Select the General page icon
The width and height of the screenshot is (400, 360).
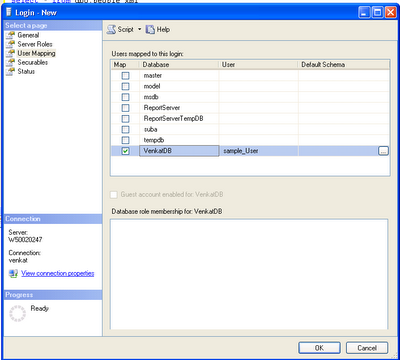click(x=11, y=35)
